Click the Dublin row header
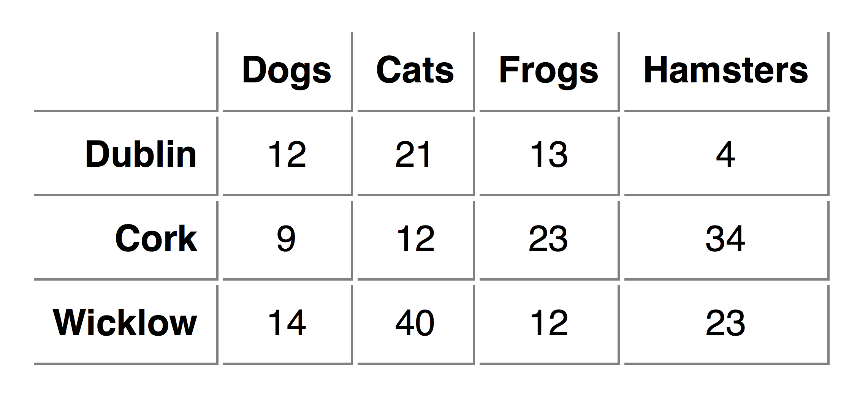The height and width of the screenshot is (404, 868). [126, 156]
